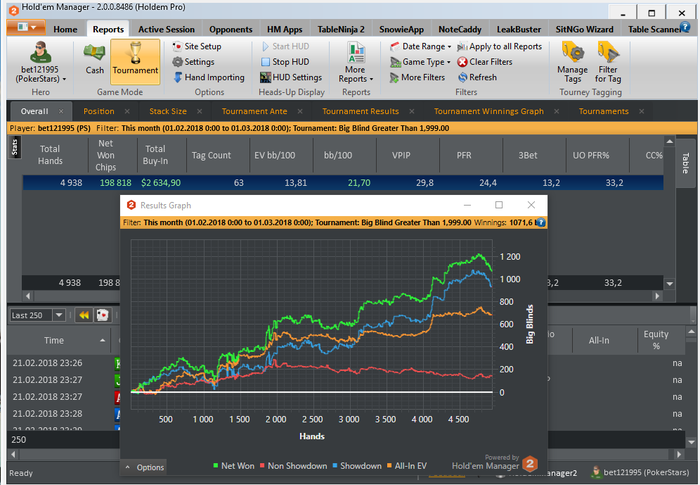Click Apply to all Reports
700x485 pixels.
point(500,46)
